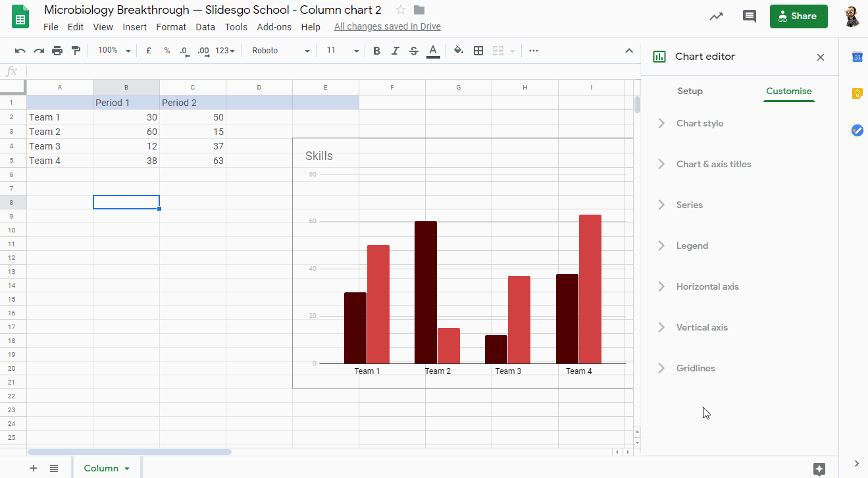
Task: Open the Column sheet tab menu
Action: [x=127, y=469]
